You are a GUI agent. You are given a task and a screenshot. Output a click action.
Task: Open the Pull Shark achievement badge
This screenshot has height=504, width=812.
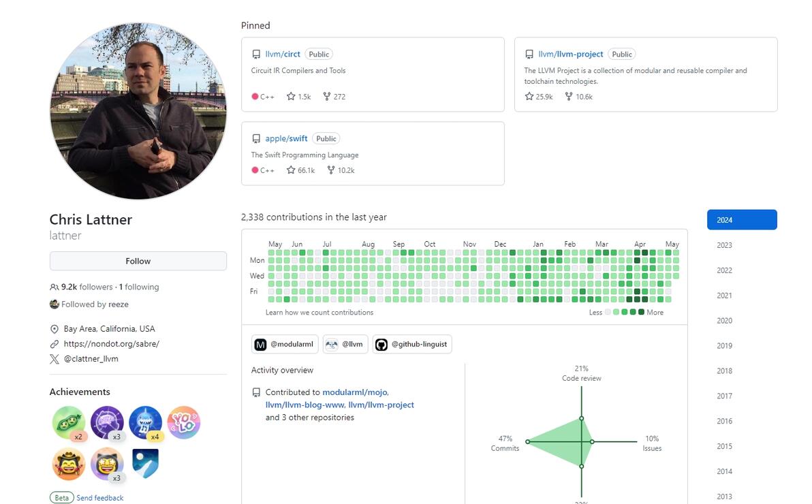click(x=145, y=422)
